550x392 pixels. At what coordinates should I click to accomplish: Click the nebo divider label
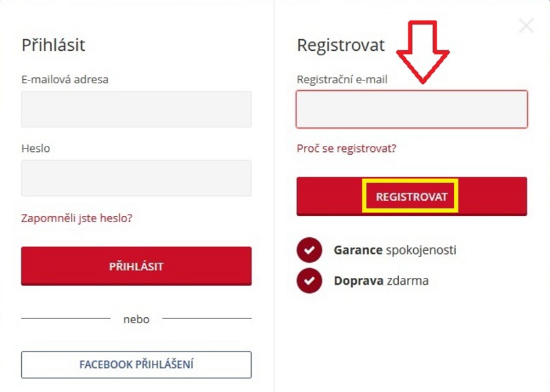click(136, 319)
